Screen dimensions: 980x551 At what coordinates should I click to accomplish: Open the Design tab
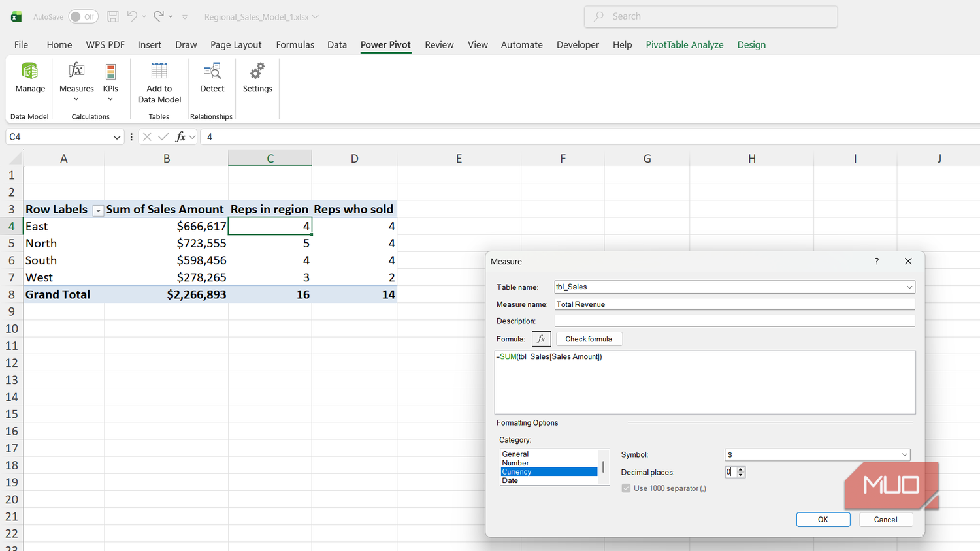click(751, 44)
